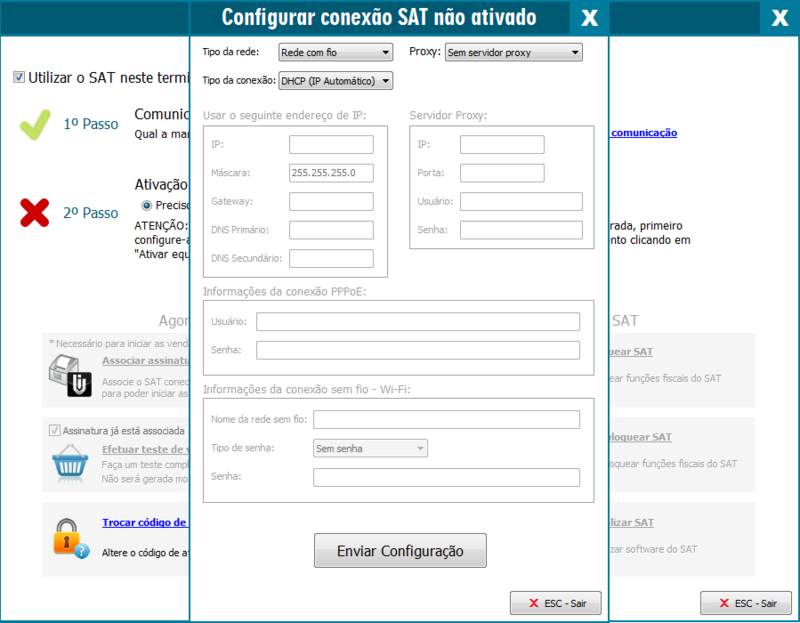The height and width of the screenshot is (623, 800).
Task: Toggle the Assinatura já está associada checkbox
Action: (55, 430)
